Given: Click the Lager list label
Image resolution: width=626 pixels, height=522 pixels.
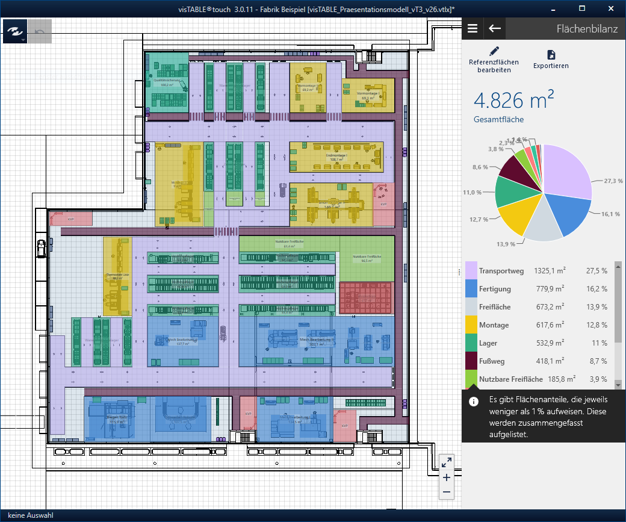Looking at the screenshot, I should (488, 343).
